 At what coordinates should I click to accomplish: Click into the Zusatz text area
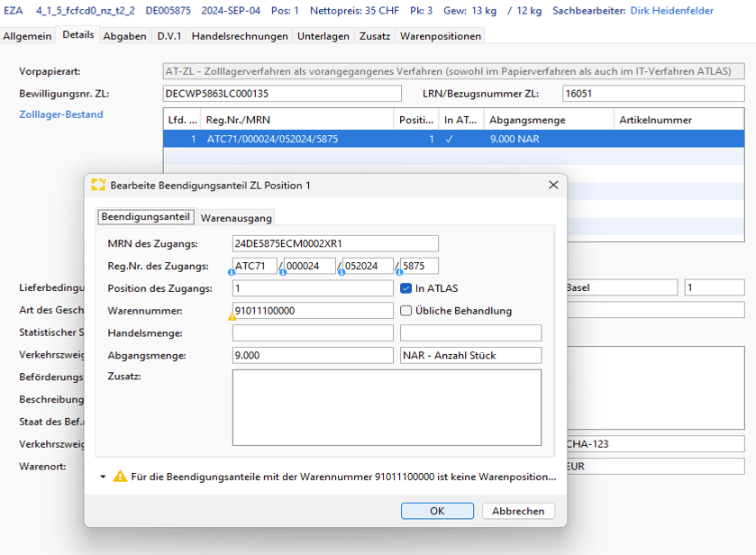point(387,407)
